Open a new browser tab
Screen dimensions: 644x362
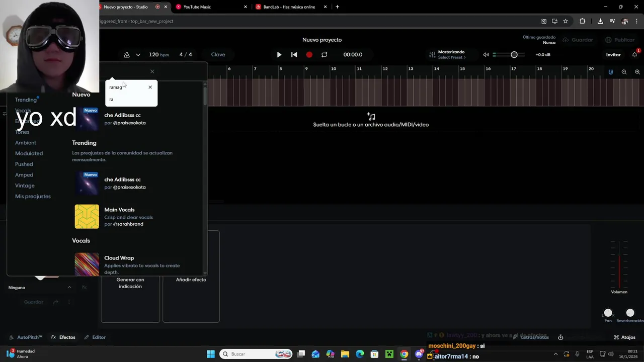coord(337,7)
